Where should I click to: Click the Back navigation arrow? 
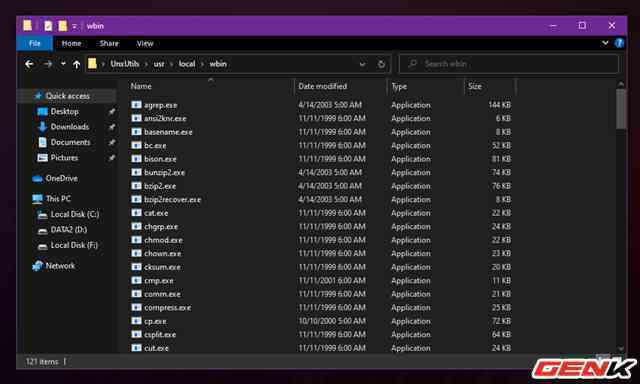(29, 64)
